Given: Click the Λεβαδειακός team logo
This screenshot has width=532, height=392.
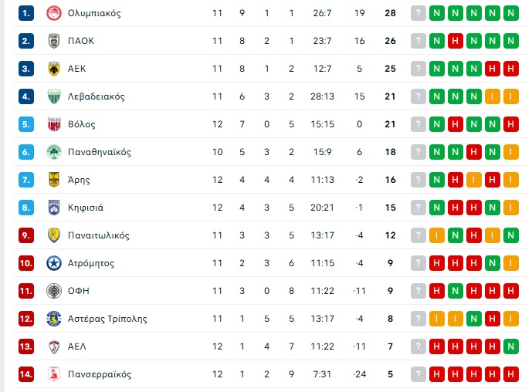Looking at the screenshot, I should (x=54, y=96).
